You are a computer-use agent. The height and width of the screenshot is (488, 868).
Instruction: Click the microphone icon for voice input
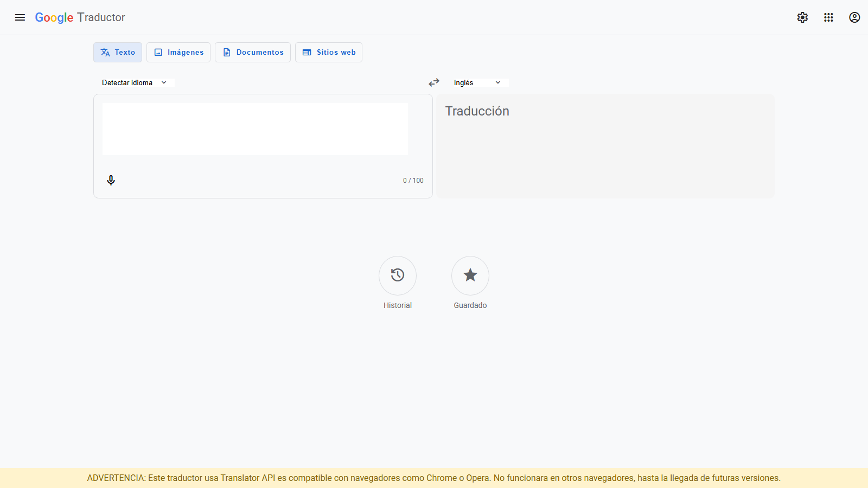point(111,180)
